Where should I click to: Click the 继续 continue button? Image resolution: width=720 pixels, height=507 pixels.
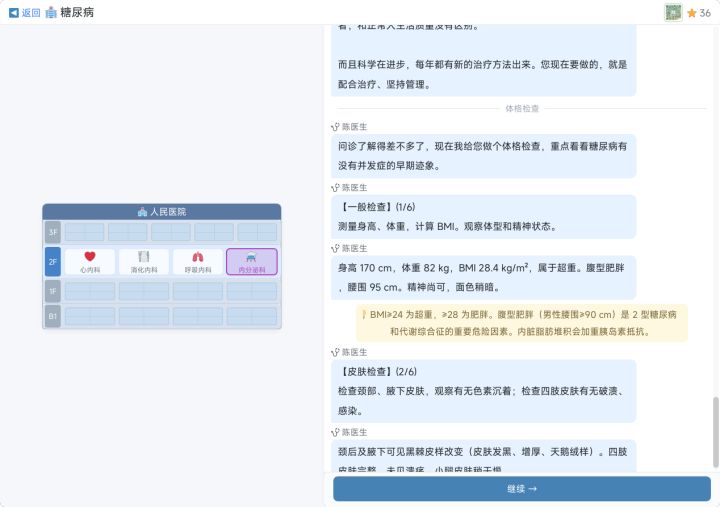click(x=522, y=489)
